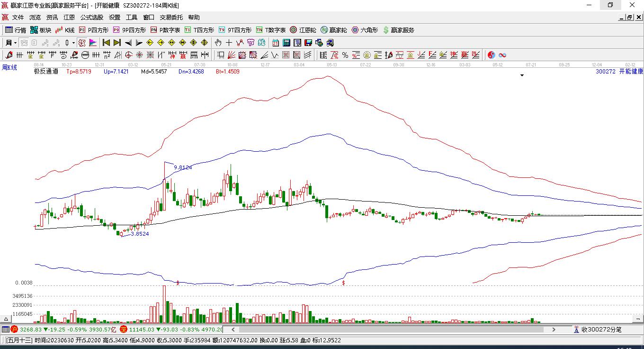Open the 板块 sector view

pos(41,30)
